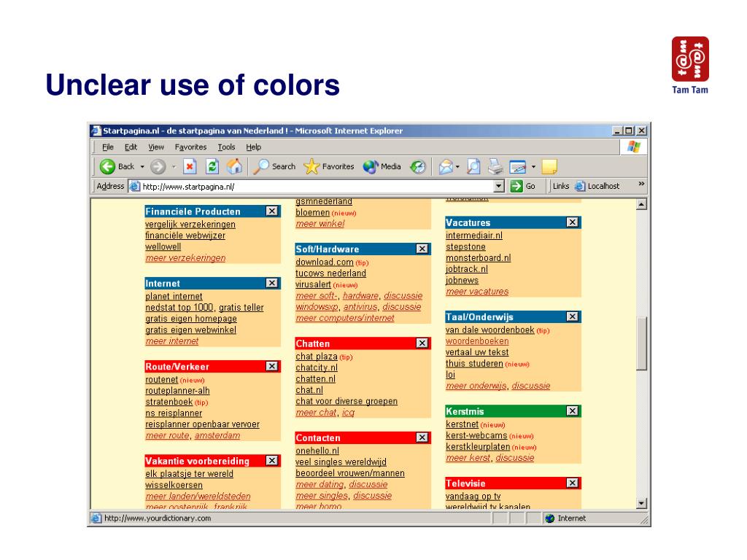The image size is (747, 560).
Task: Open the Search magnifier toolbar button
Action: click(274, 166)
